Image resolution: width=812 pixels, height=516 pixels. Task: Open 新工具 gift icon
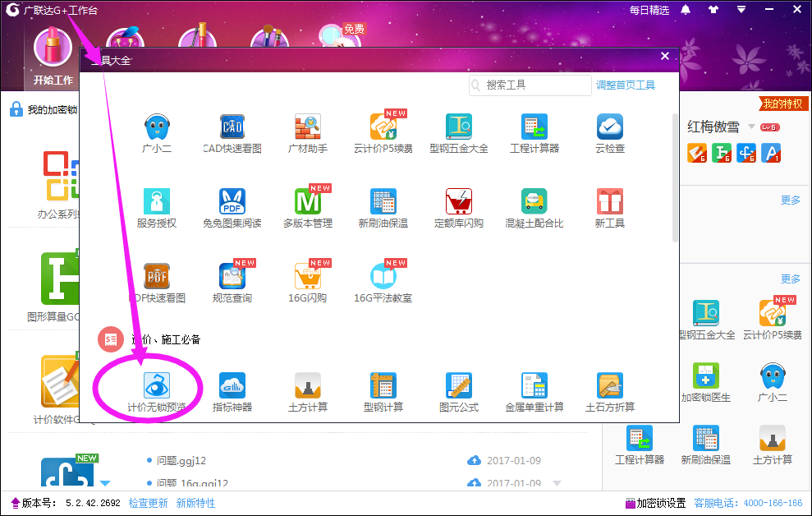(610, 208)
